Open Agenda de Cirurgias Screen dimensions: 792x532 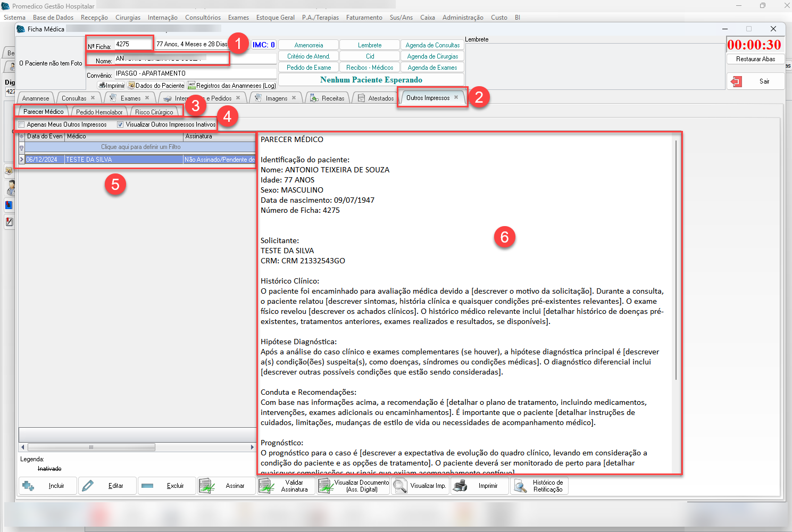click(432, 56)
